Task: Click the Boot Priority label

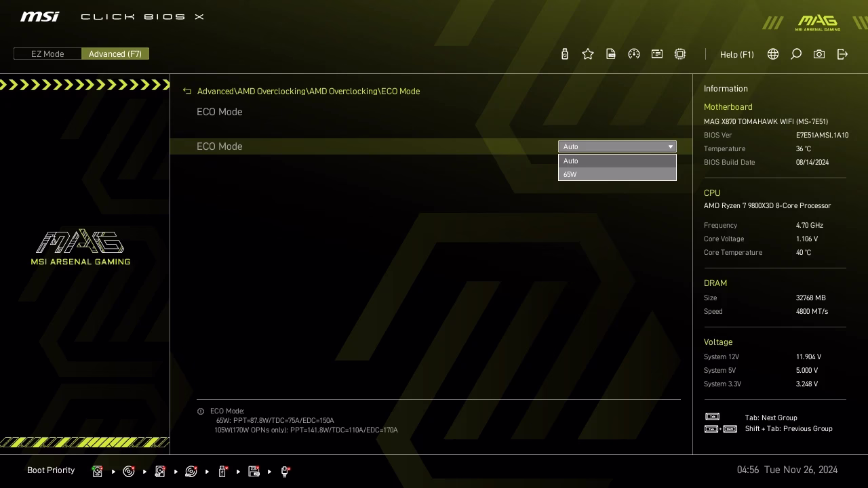Action: 51,470
